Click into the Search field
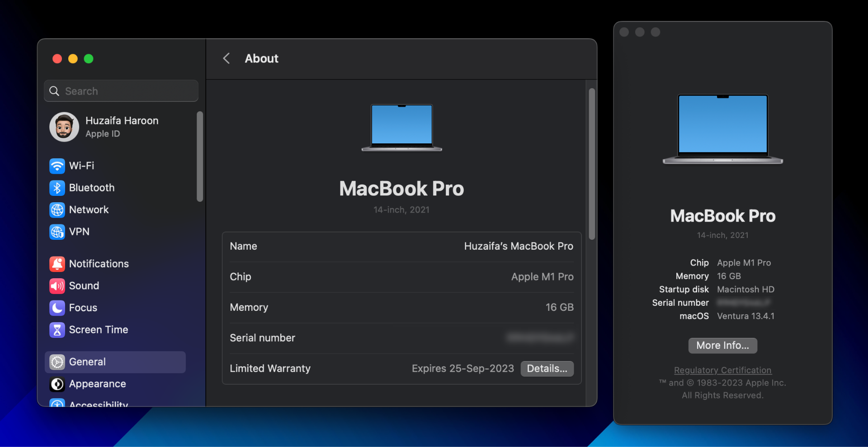The width and height of the screenshot is (868, 447). (121, 91)
